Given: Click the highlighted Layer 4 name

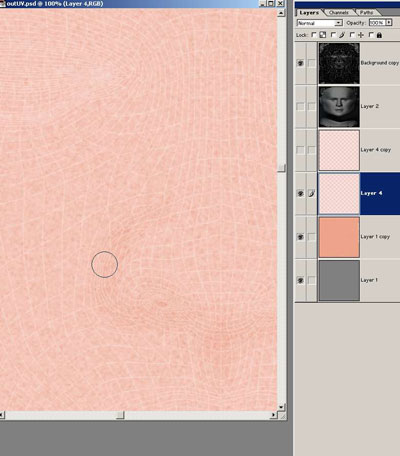Looking at the screenshot, I should 371,193.
